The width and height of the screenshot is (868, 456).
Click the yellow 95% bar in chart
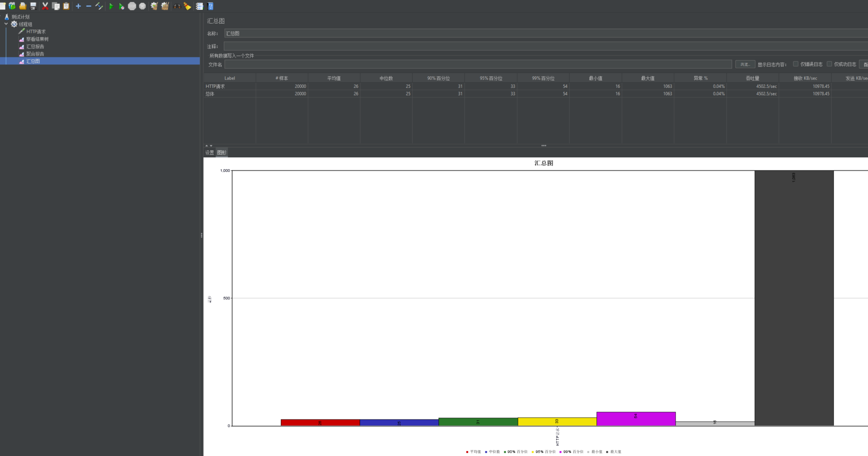pos(557,422)
